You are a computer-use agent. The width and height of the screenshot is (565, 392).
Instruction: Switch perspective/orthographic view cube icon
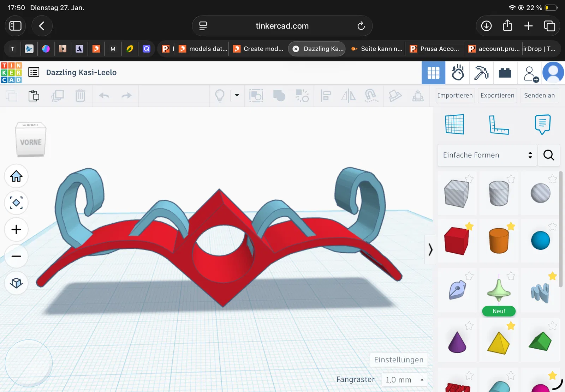(x=16, y=283)
